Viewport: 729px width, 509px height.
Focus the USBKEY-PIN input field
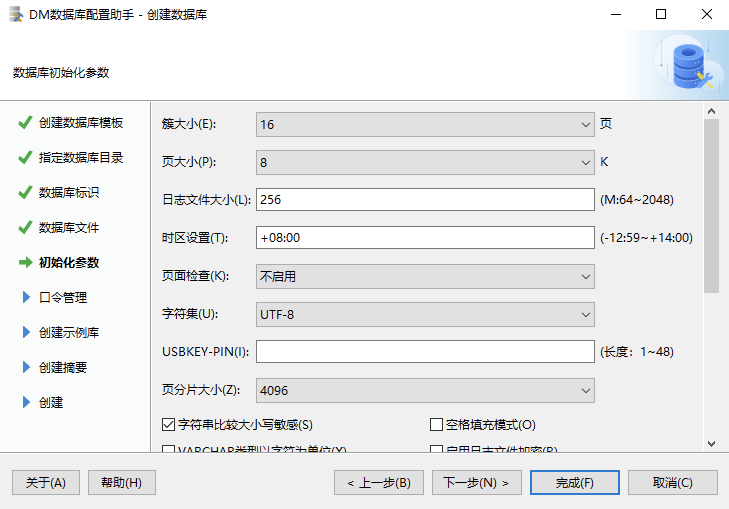click(425, 351)
